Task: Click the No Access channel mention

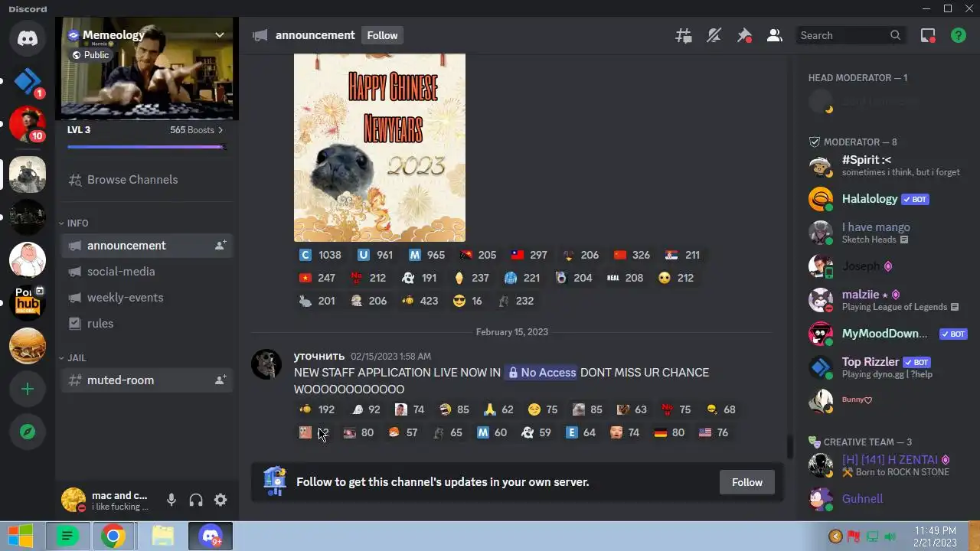Action: (x=541, y=373)
